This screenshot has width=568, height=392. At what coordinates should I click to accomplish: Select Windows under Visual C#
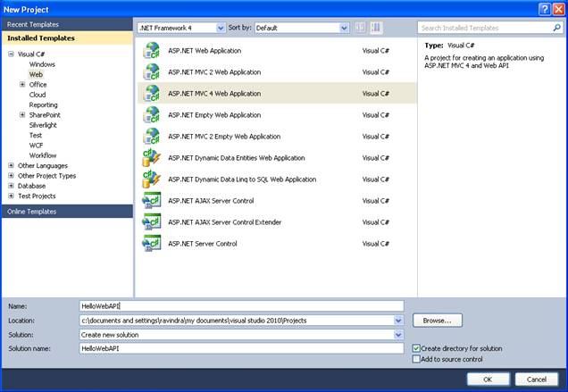42,64
